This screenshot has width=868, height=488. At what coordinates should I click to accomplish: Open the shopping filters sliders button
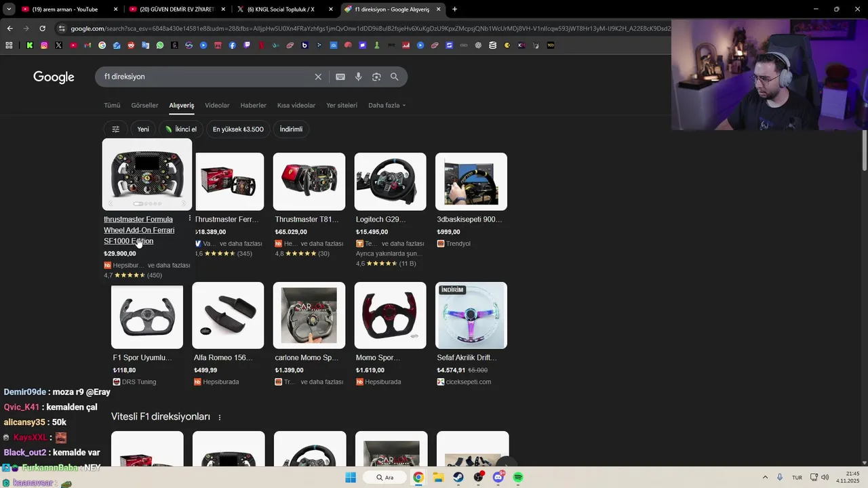click(x=115, y=129)
